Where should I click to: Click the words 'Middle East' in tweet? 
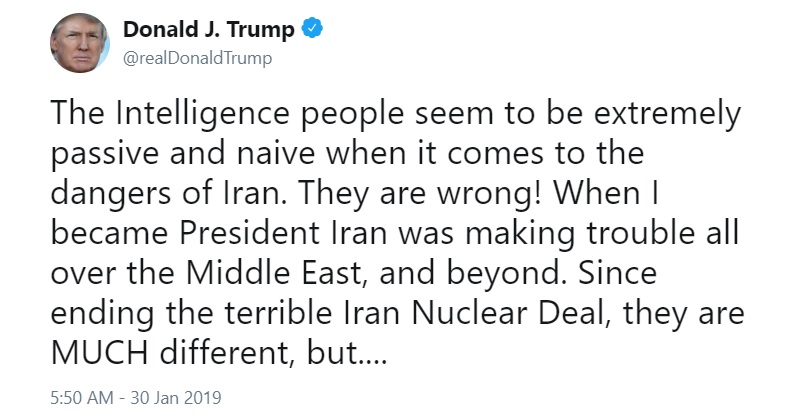[273, 273]
